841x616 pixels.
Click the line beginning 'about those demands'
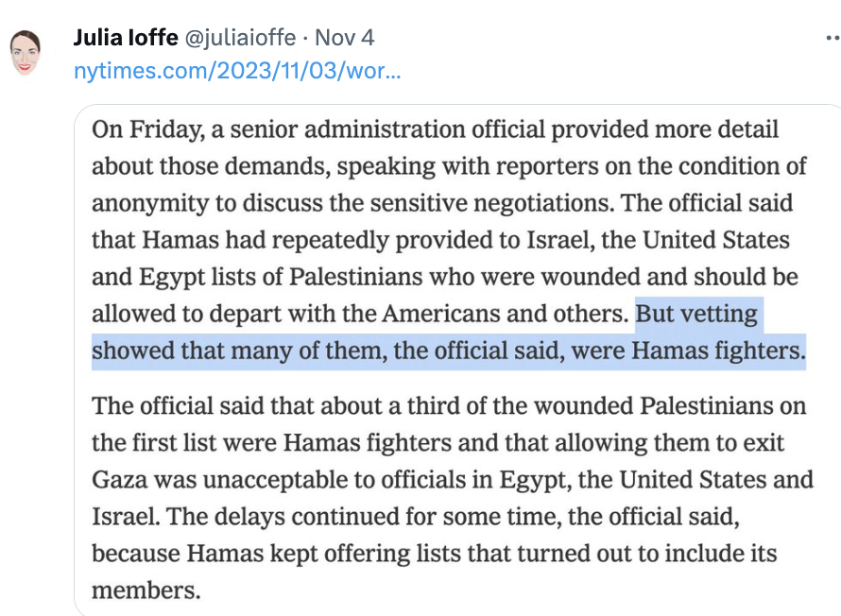pyautogui.click(x=449, y=166)
